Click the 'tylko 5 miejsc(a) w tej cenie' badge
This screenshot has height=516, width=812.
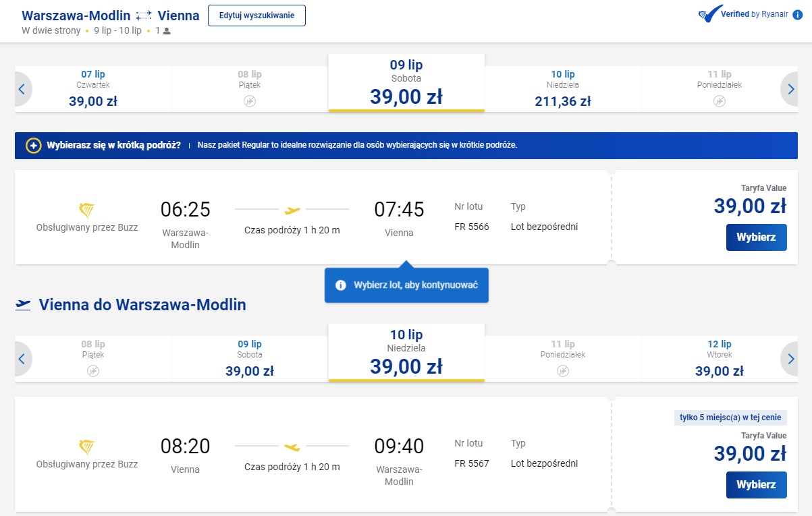730,418
